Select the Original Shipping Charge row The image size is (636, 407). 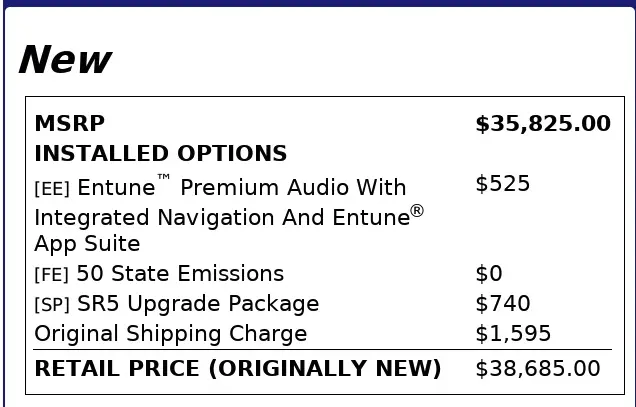170,334
